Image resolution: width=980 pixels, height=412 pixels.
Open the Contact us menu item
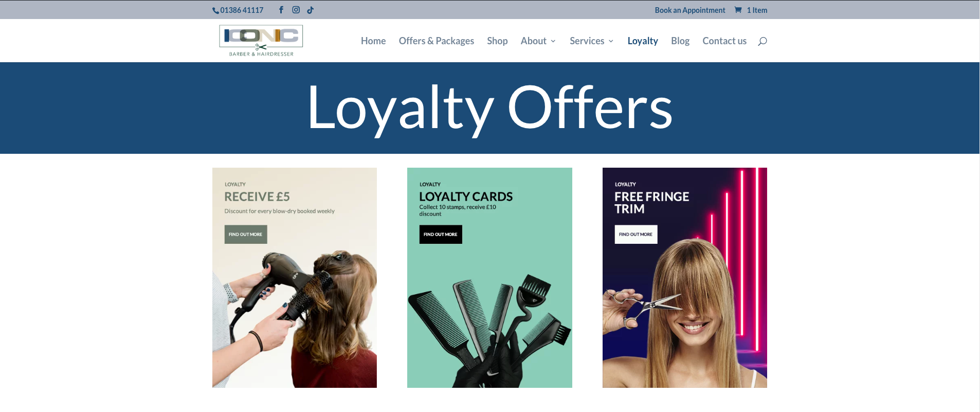pyautogui.click(x=724, y=41)
